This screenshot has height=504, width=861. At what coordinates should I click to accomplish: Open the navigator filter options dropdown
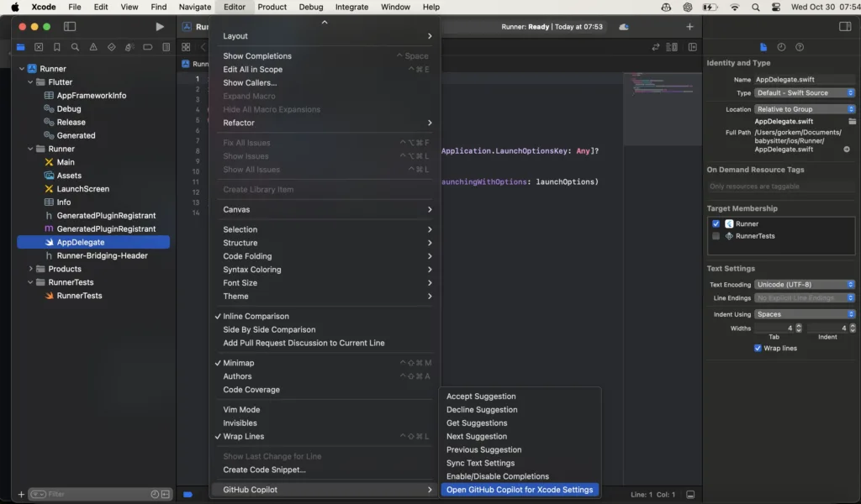(38, 494)
